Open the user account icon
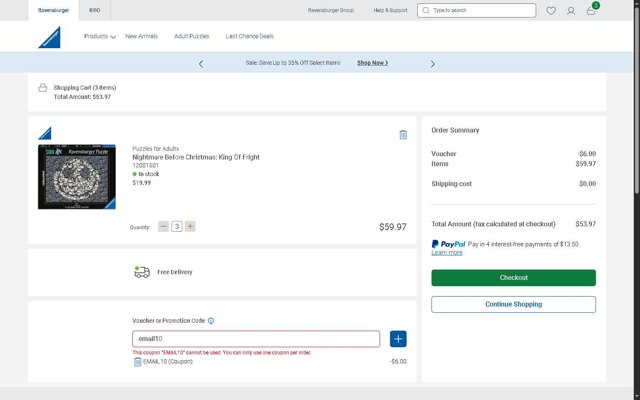This screenshot has height=400, width=640. point(571,11)
